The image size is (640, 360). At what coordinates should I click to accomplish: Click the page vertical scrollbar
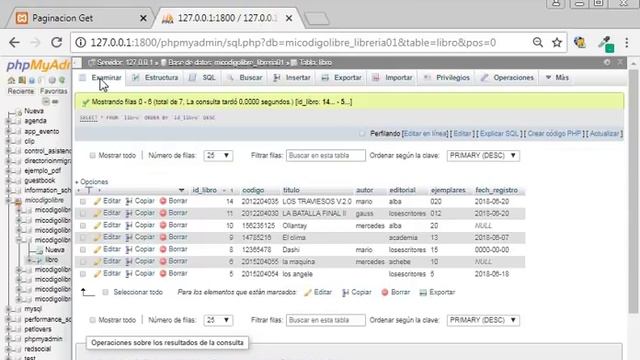[633, 192]
